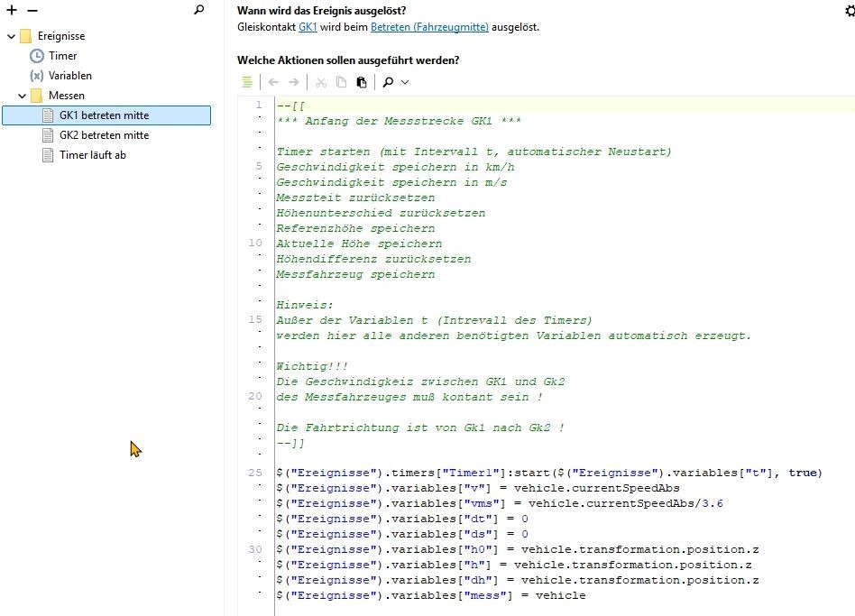
Task: Click the minus icon to remove event
Action: tap(32, 10)
